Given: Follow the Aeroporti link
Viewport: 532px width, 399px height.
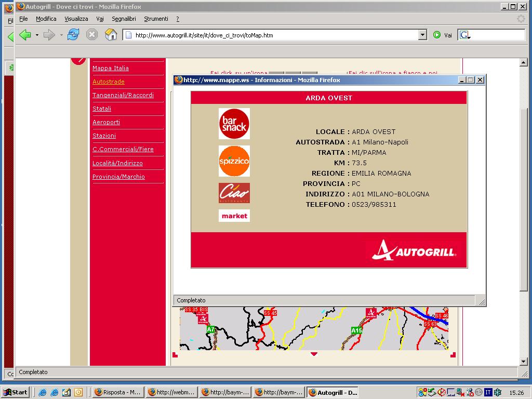Looking at the screenshot, I should [x=106, y=122].
